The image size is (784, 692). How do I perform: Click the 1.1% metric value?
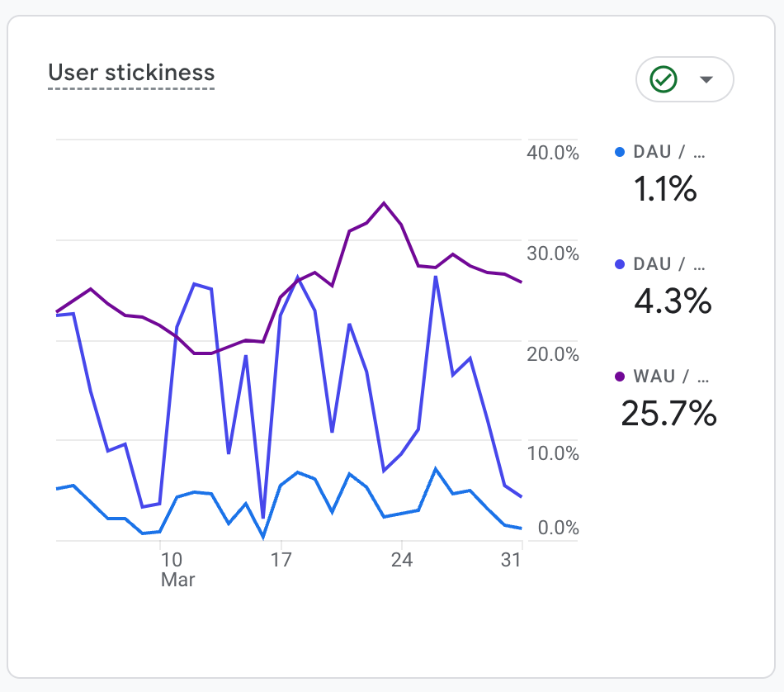665,190
